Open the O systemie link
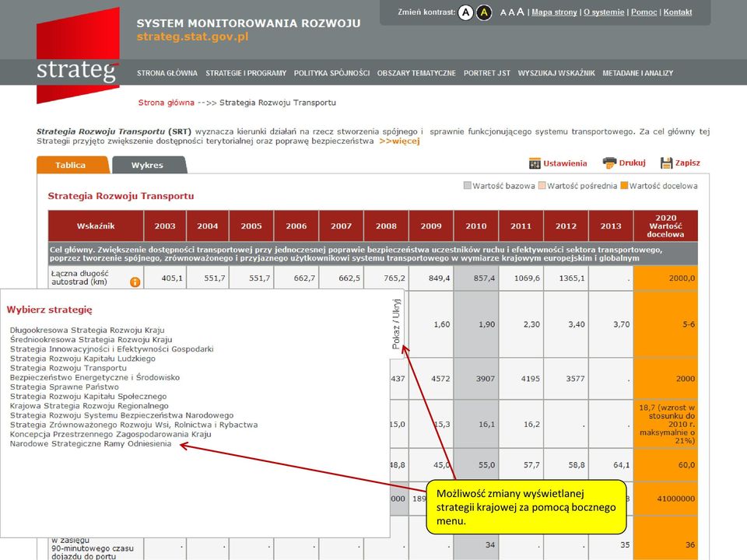Screen dimensions: 747x560 coord(604,12)
